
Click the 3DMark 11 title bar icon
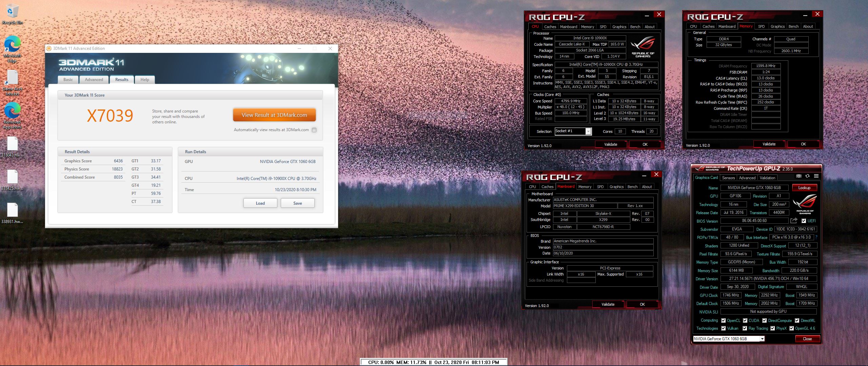[48, 48]
